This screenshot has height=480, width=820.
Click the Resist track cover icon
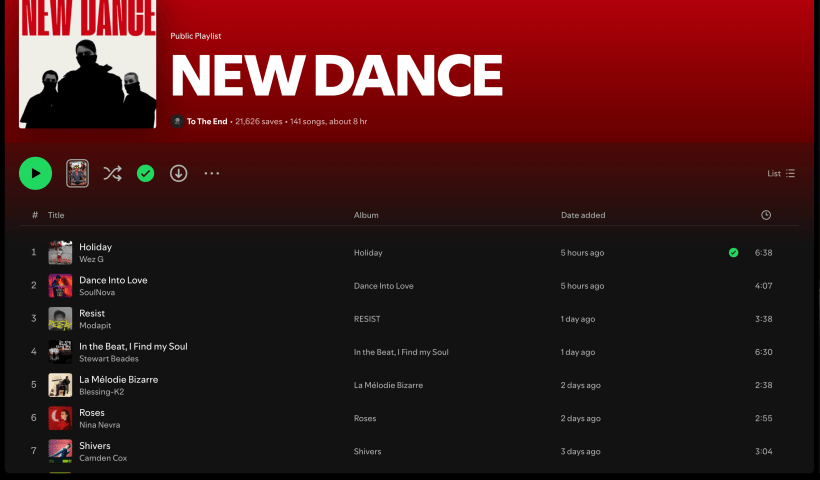60,319
